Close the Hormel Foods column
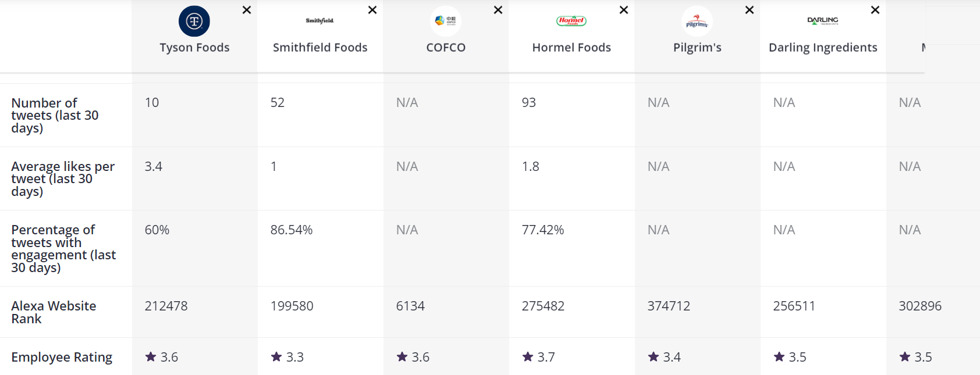The width and height of the screenshot is (980, 375). coord(624,10)
